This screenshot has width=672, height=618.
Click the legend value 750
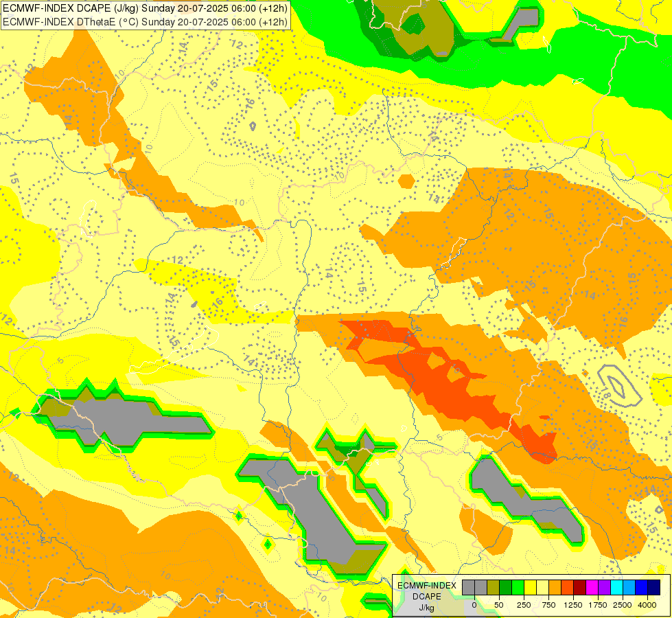pos(548,605)
